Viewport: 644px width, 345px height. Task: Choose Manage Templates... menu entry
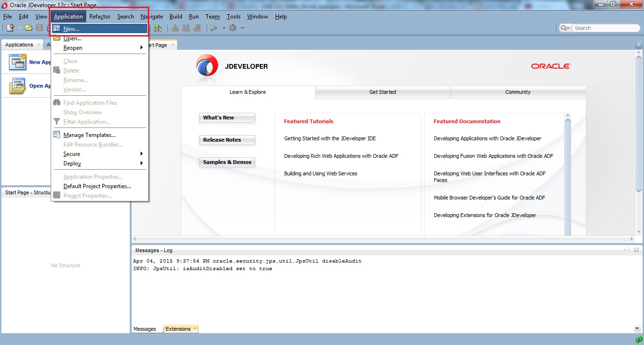tap(99, 135)
